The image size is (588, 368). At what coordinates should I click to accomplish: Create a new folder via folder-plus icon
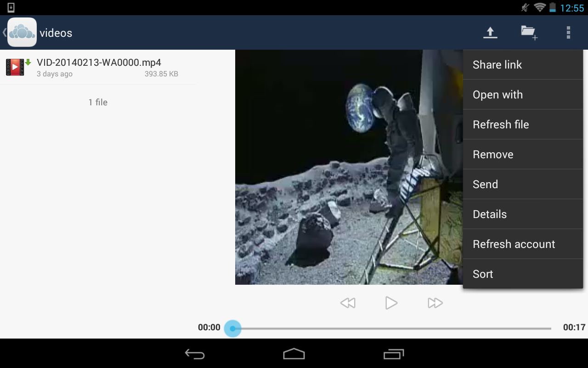click(x=529, y=33)
